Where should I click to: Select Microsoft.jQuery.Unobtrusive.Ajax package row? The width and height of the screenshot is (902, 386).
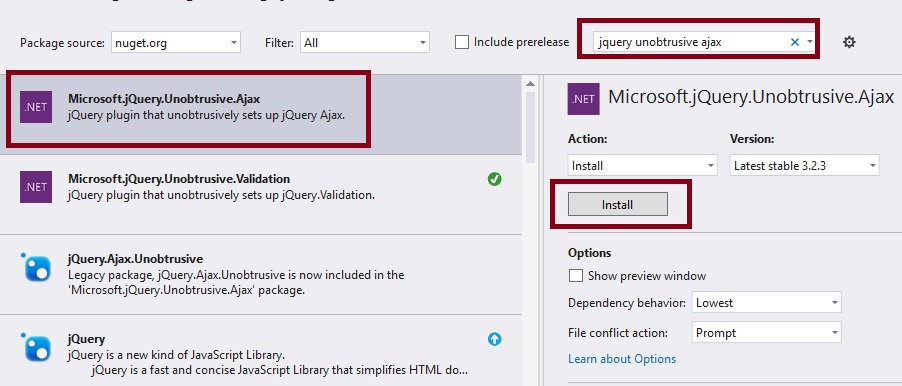coord(261,115)
